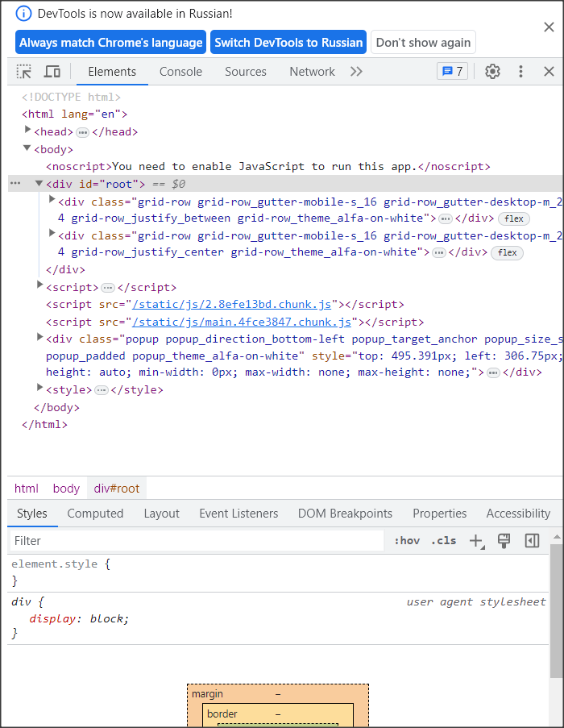This screenshot has height=728, width=564.
Task: Click Always match Chrome's language button
Action: coord(111,42)
